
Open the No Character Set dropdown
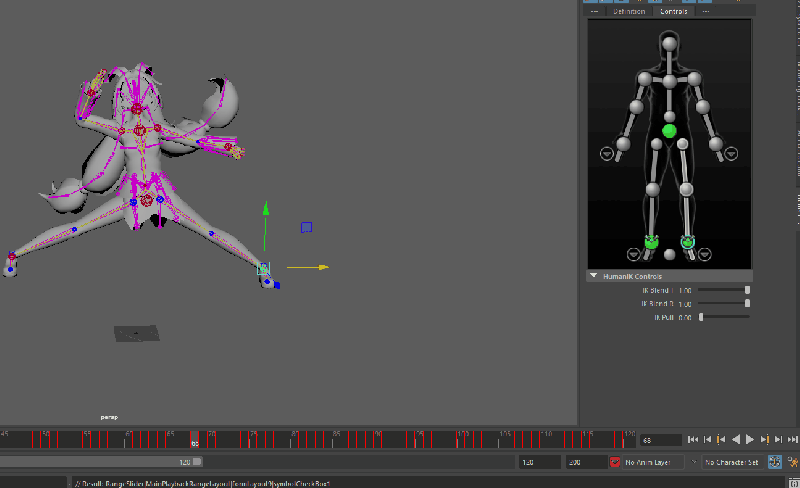pyautogui.click(x=733, y=462)
